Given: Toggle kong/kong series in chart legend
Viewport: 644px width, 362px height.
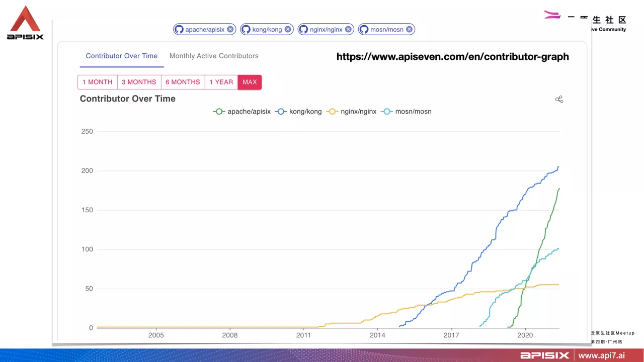Looking at the screenshot, I should coord(298,111).
